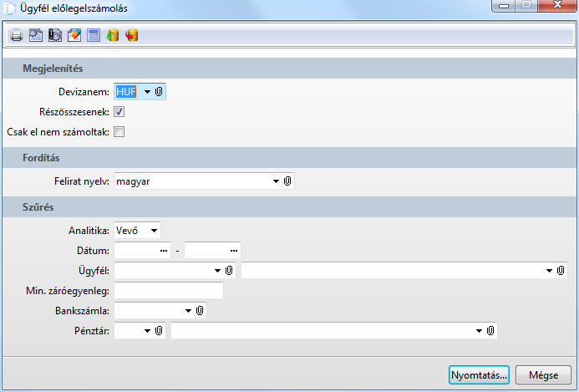Close the Ügyfél előlegelszámolás window
The height and width of the screenshot is (392, 579).
(557, 5)
